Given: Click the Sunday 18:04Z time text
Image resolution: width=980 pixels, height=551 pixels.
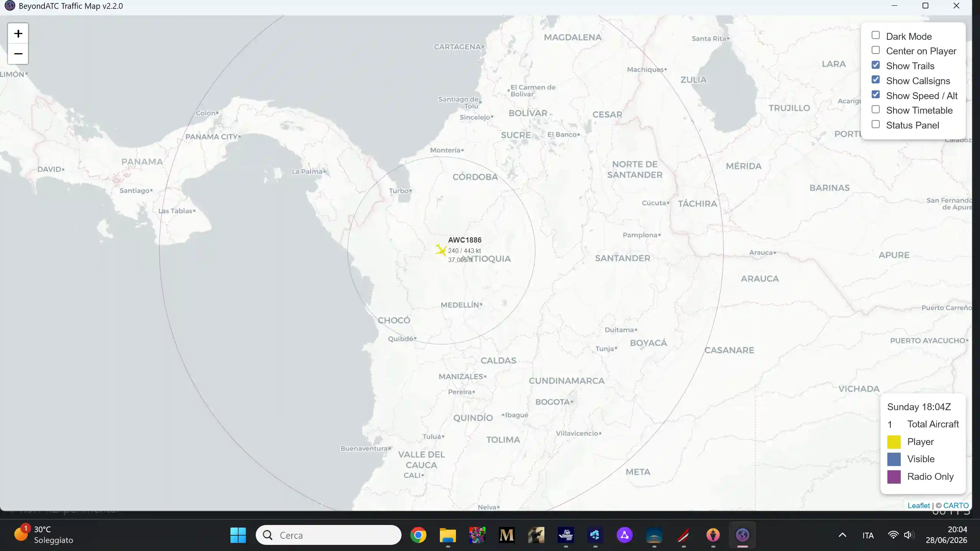Looking at the screenshot, I should [x=919, y=407].
